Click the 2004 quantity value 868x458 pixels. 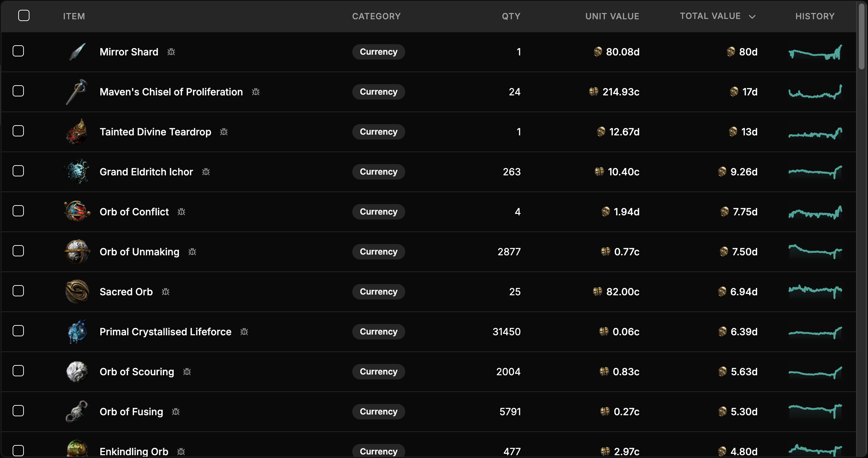pos(508,372)
